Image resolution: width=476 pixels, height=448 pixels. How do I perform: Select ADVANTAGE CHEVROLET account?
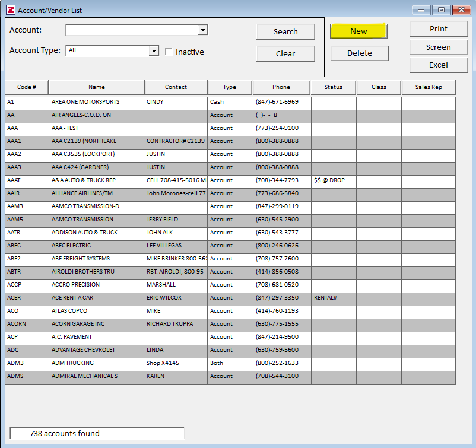click(230, 351)
